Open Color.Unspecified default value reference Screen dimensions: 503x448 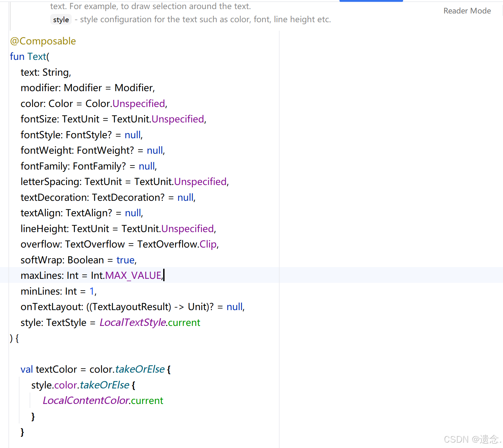click(x=139, y=103)
